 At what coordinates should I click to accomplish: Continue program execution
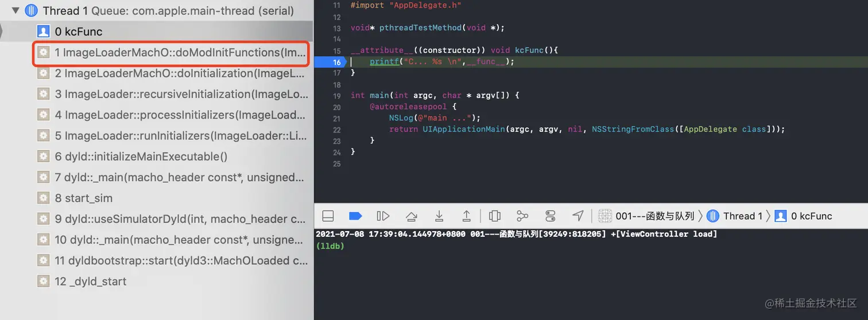(383, 216)
